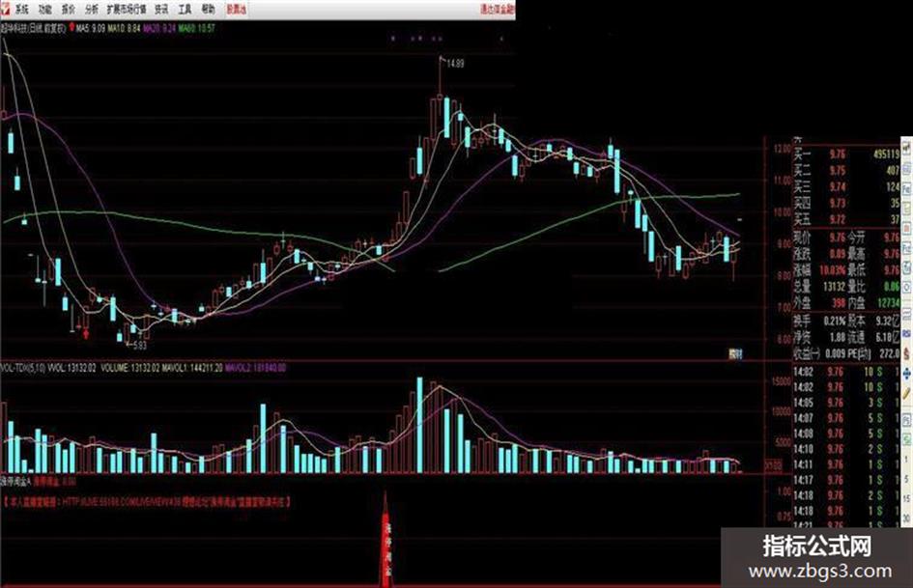
Task: Select the 14:11 trade tick row
Action: click(x=846, y=464)
